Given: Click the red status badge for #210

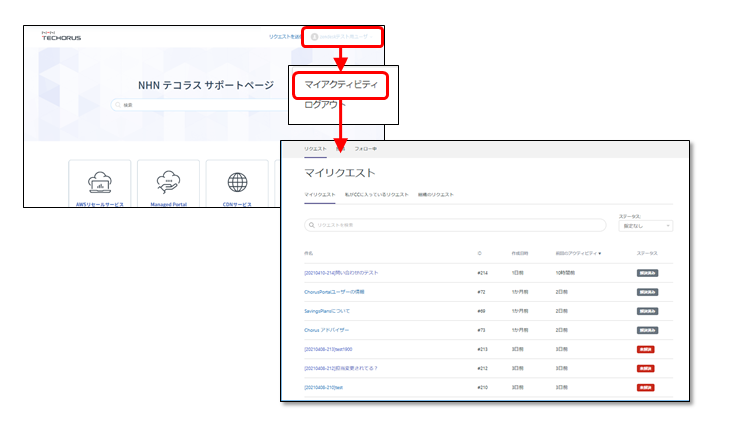Looking at the screenshot, I should click(646, 388).
